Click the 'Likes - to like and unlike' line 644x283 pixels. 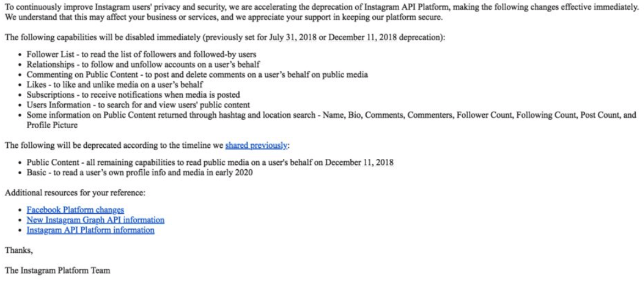click(x=115, y=85)
